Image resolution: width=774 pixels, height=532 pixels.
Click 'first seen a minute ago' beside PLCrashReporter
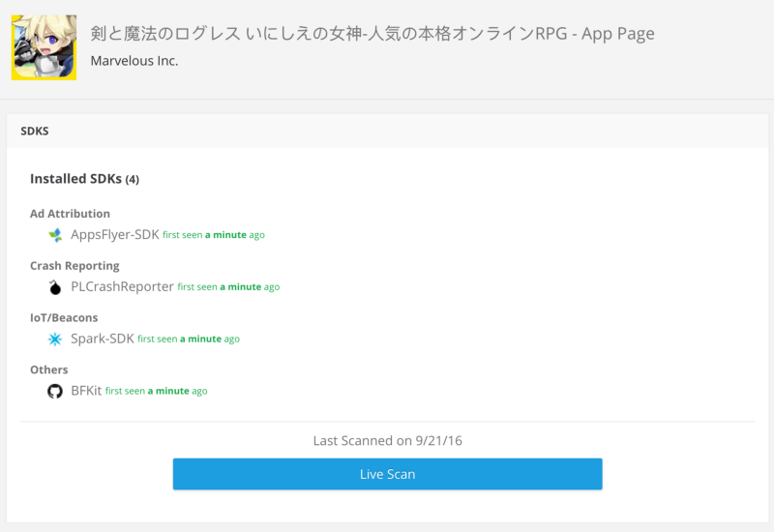pos(228,286)
